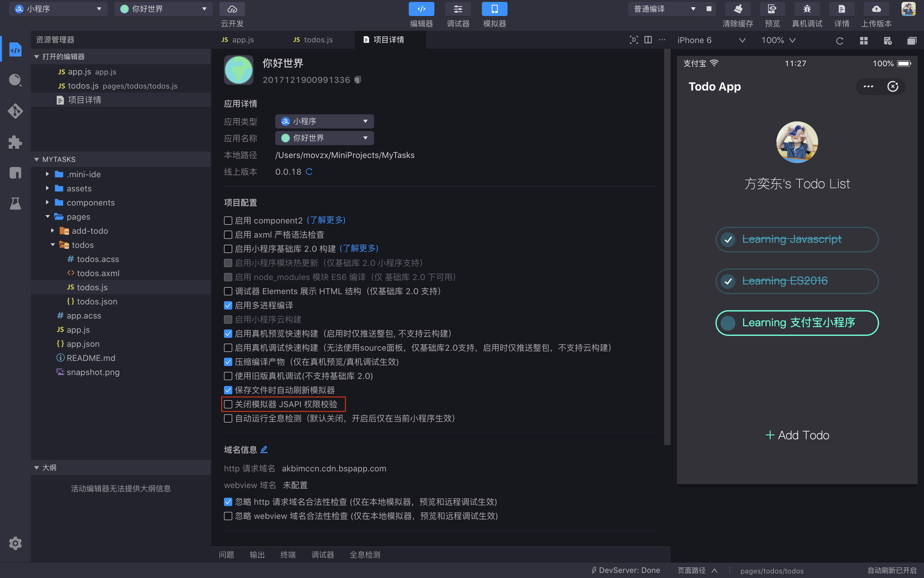Open the cloud development (云开发) icon
924x578 pixels.
click(232, 9)
